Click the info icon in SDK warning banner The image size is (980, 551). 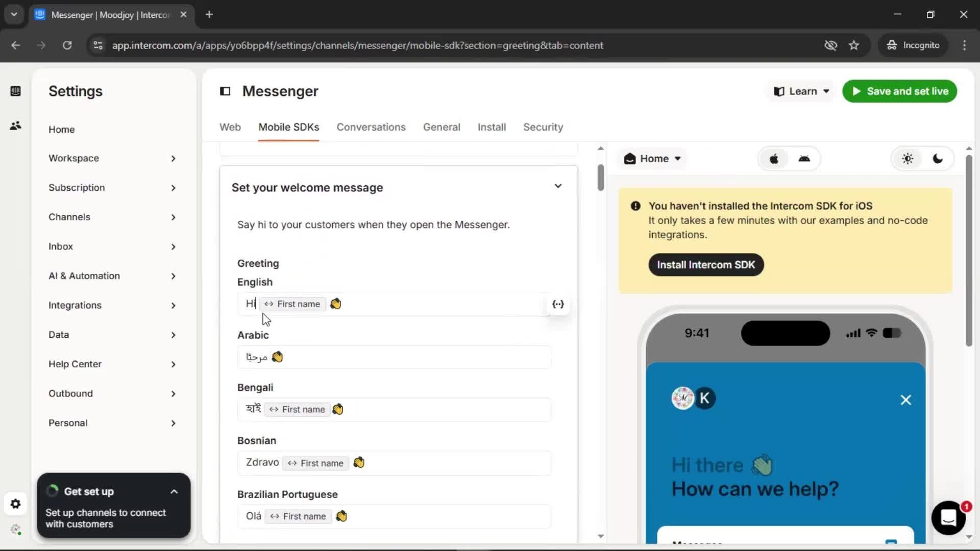click(x=635, y=206)
